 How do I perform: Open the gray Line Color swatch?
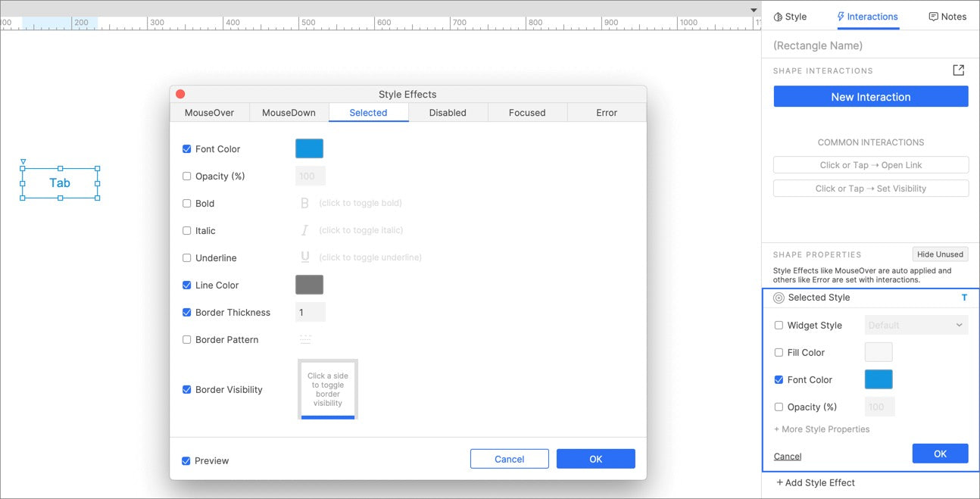pos(309,285)
